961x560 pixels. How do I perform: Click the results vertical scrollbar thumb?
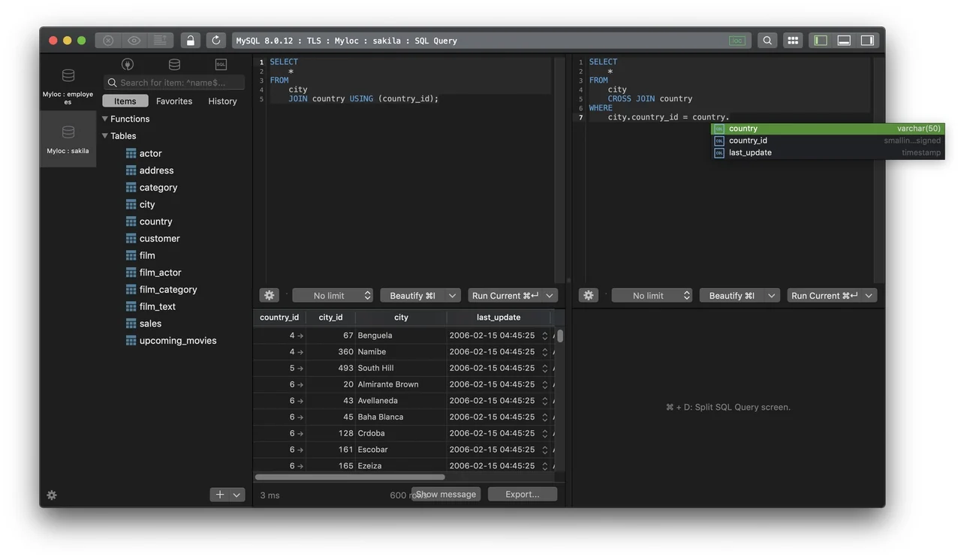click(x=560, y=336)
